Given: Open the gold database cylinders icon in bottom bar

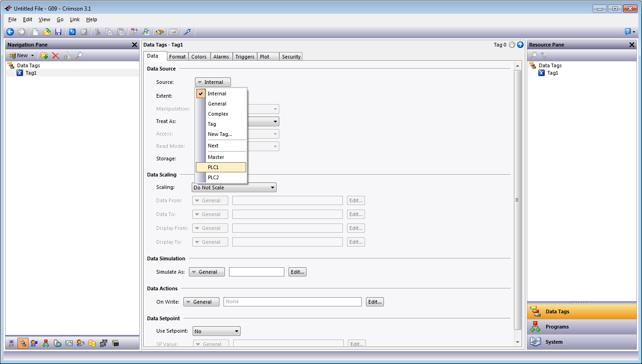Looking at the screenshot, I should pos(92,343).
